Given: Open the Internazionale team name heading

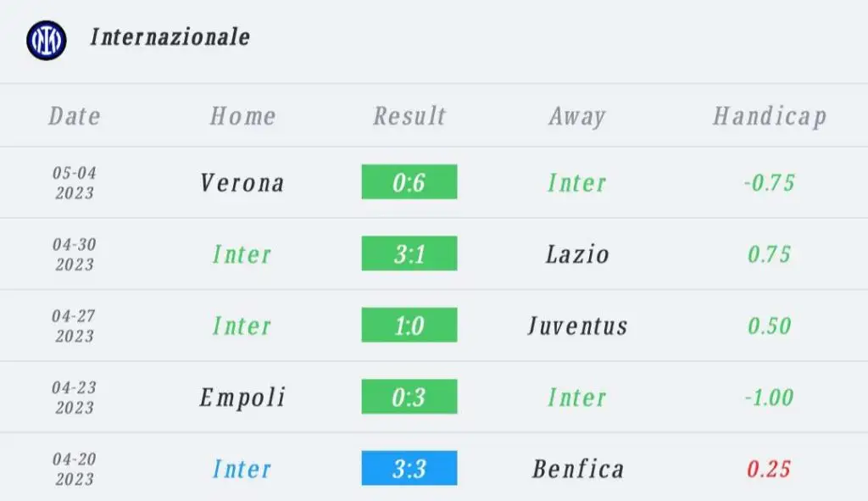Looking at the screenshot, I should 170,37.
